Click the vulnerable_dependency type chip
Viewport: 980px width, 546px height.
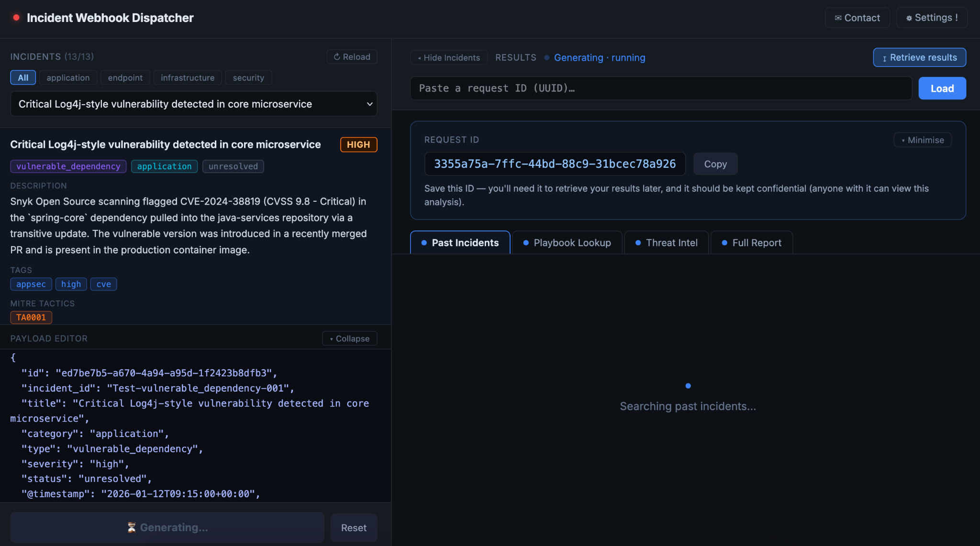(68, 166)
